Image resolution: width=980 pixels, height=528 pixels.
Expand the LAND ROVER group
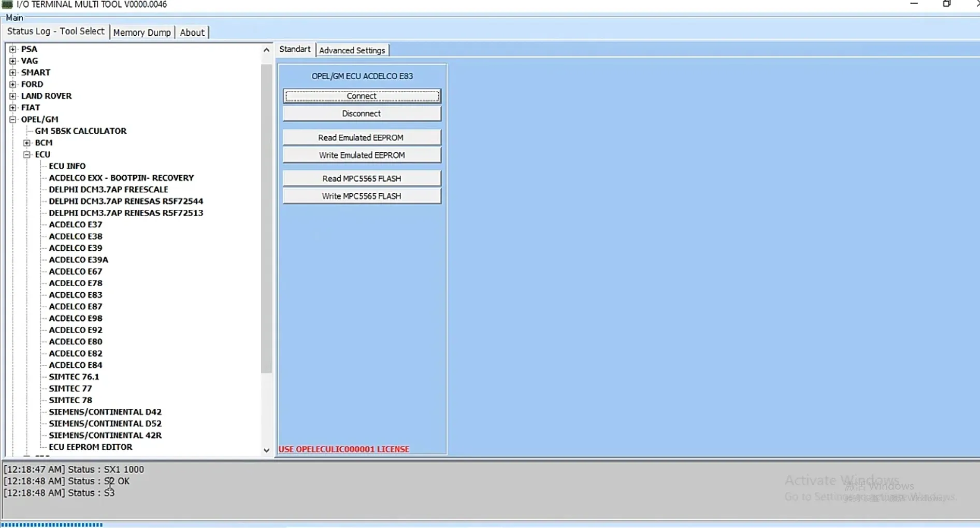click(12, 96)
